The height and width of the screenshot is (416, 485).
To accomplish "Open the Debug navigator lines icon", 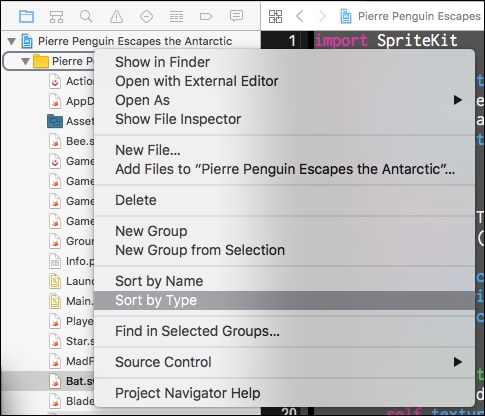I will click(176, 16).
